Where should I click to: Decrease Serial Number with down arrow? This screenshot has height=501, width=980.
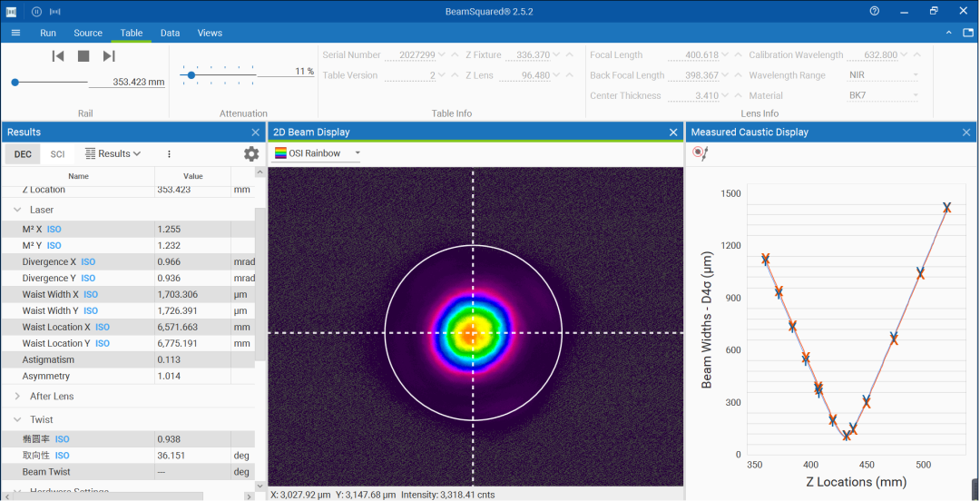442,55
